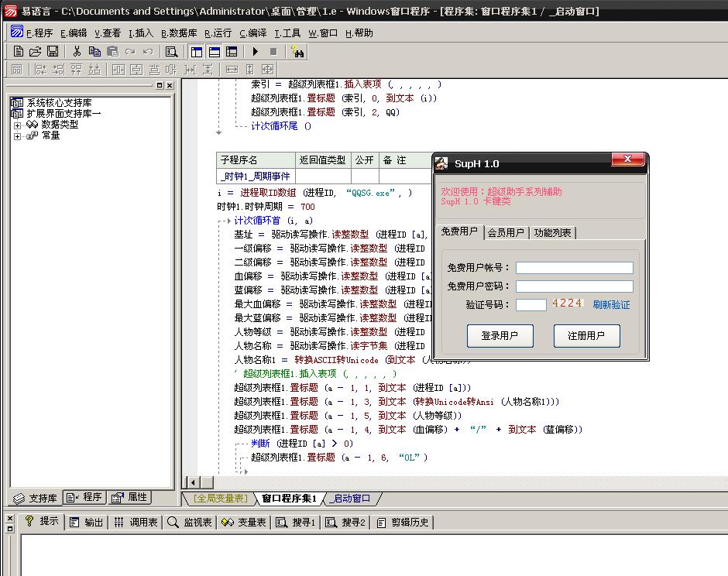The image size is (728, 576).
Task: Open the B.数据库 menu
Action: click(x=179, y=33)
